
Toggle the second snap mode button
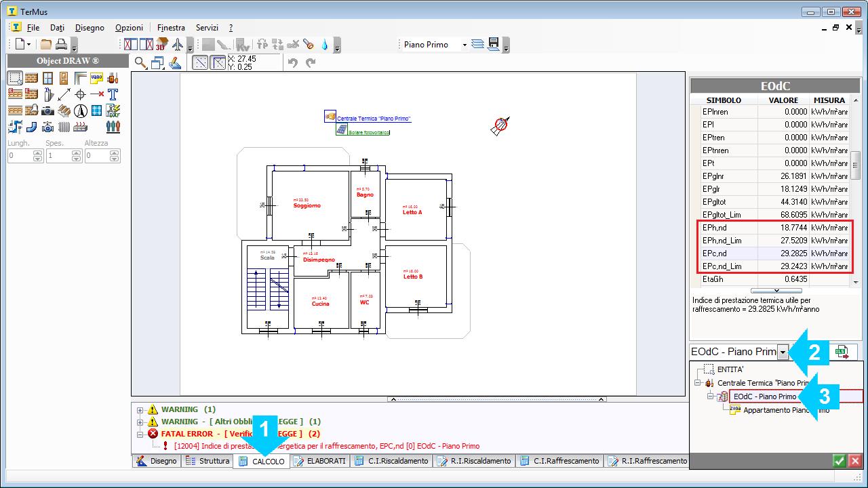[x=218, y=63]
